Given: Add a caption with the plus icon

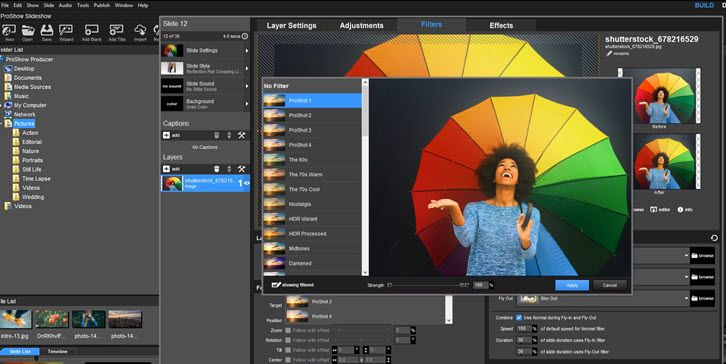Looking at the screenshot, I should [166, 135].
